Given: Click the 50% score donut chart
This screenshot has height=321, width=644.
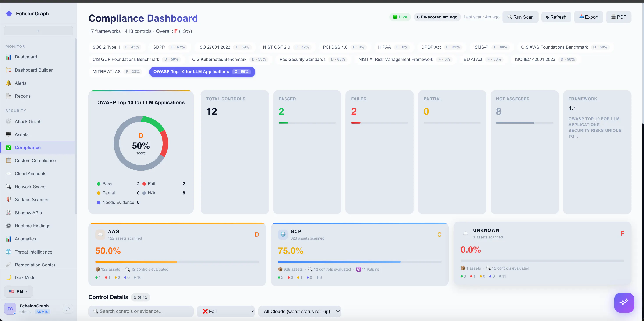Looking at the screenshot, I should coord(141,143).
